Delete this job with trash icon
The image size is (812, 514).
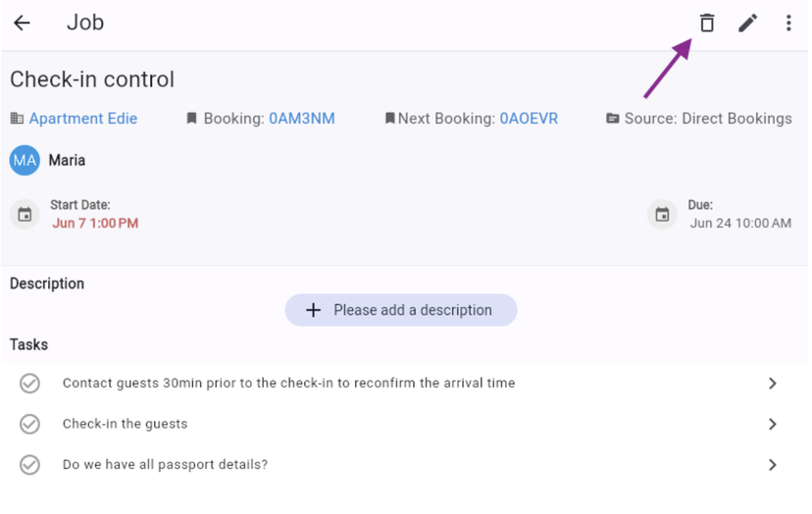[x=706, y=23]
